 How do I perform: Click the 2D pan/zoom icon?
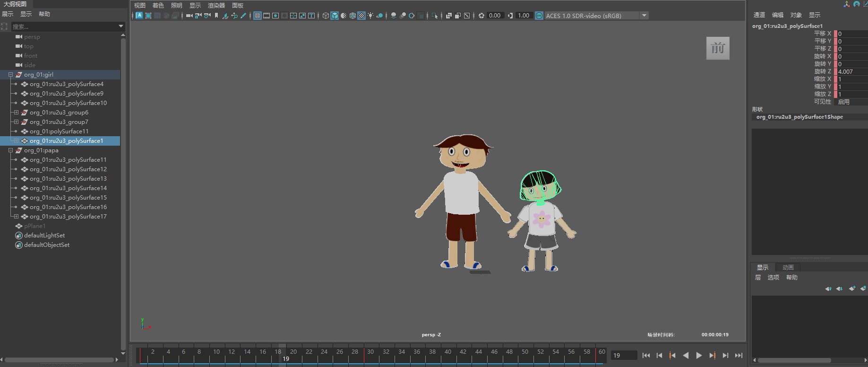234,16
